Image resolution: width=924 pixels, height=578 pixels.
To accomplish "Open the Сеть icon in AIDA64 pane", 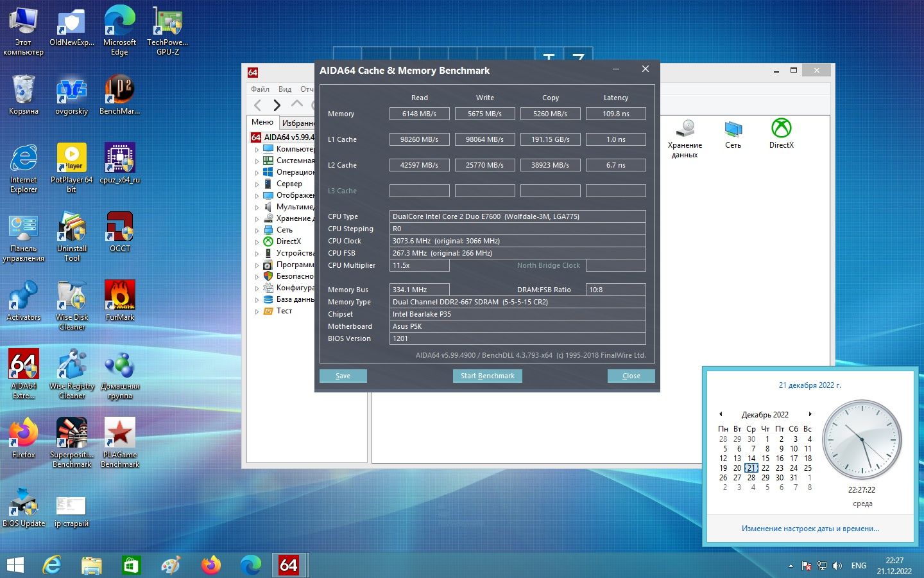I will (733, 134).
